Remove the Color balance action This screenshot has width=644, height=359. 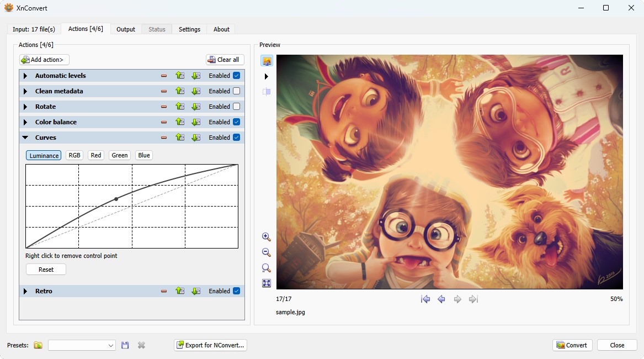click(x=164, y=122)
